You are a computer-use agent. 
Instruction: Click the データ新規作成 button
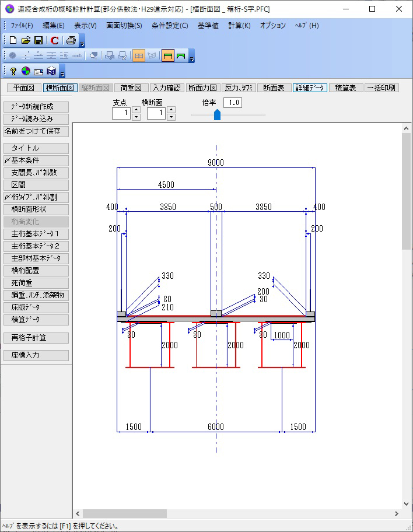pos(36,107)
